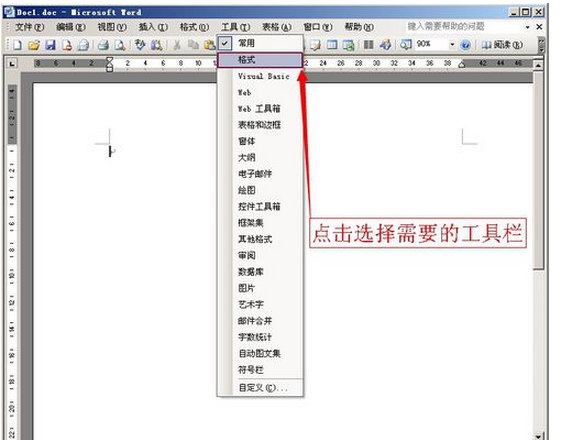Click the Research toolbar icon
This screenshot has width=563, height=440.
tap(157, 45)
